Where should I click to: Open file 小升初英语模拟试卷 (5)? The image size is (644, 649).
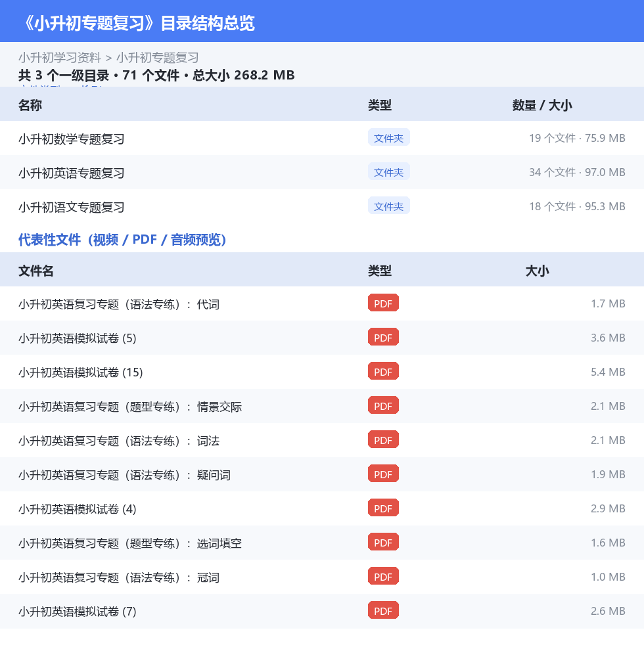pyautogui.click(x=78, y=338)
